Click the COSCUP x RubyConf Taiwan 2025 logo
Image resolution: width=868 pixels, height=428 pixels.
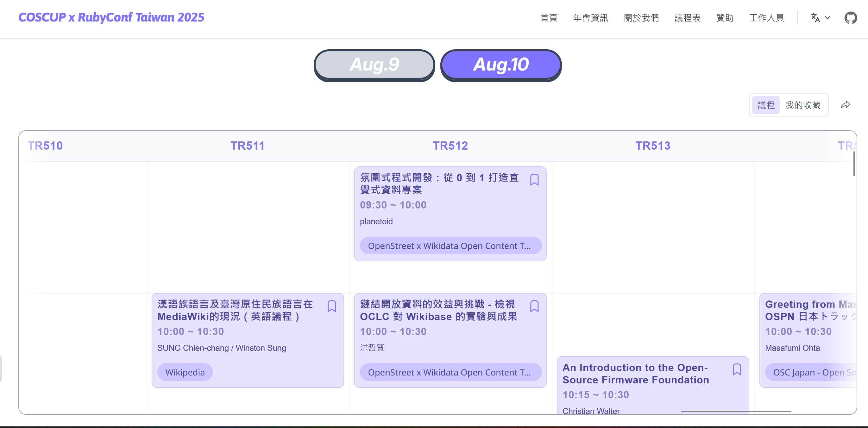click(x=111, y=17)
